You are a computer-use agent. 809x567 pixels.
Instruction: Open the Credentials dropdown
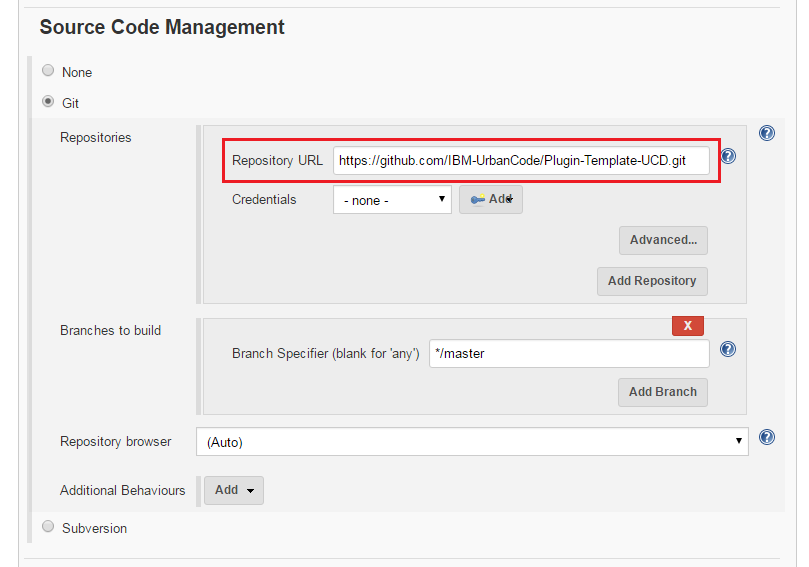pyautogui.click(x=392, y=200)
